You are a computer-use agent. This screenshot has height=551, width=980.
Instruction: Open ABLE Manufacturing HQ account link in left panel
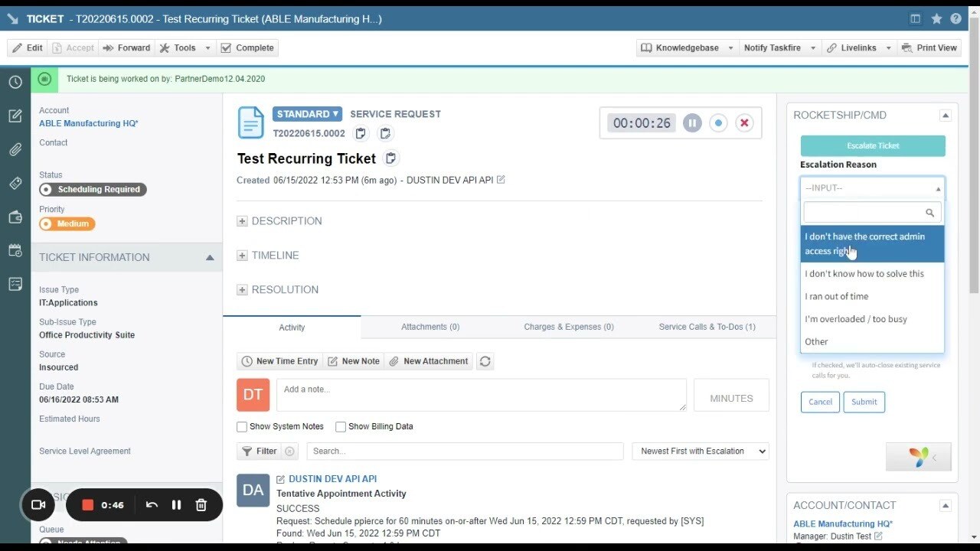tap(89, 124)
